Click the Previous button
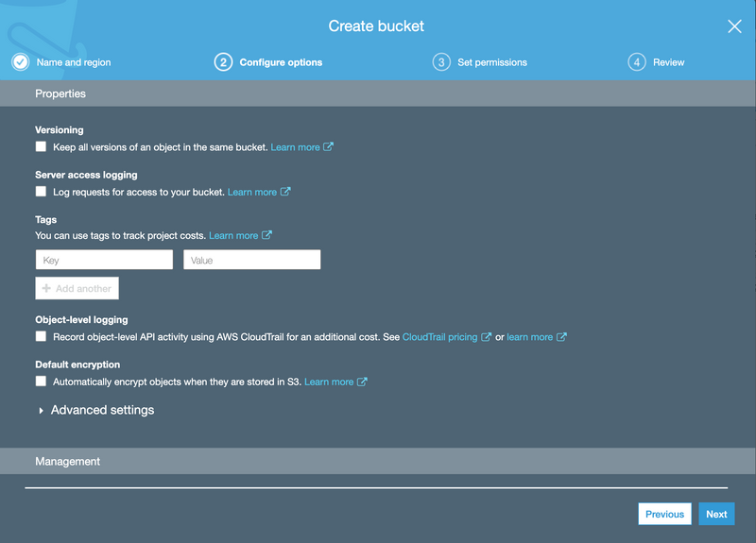756x543 pixels. coord(664,514)
